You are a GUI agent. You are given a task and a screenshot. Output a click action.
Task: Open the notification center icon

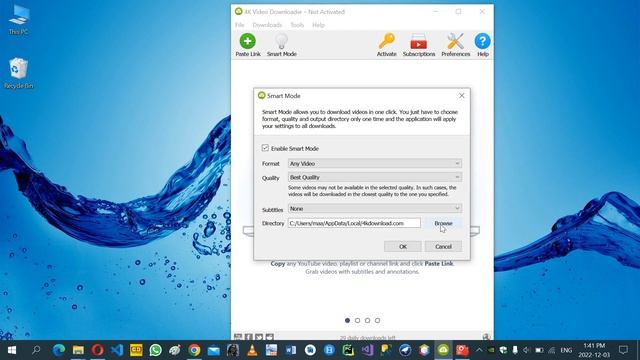pyautogui.click(x=623, y=350)
